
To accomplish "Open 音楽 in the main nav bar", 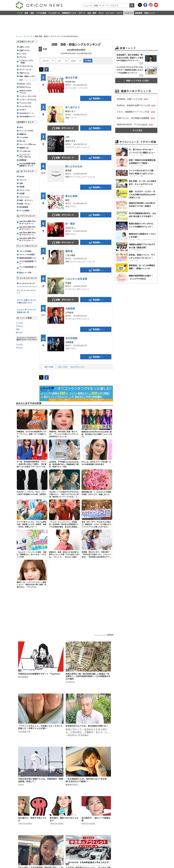I will coord(32,13).
